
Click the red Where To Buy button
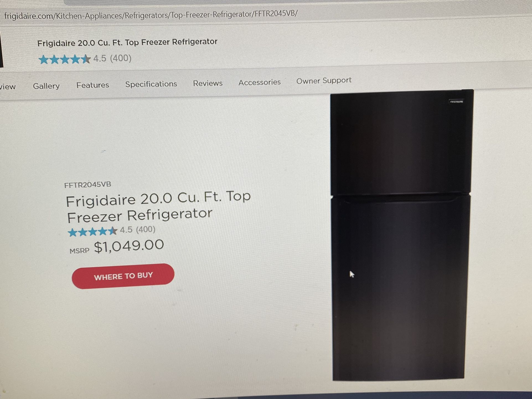tap(123, 276)
